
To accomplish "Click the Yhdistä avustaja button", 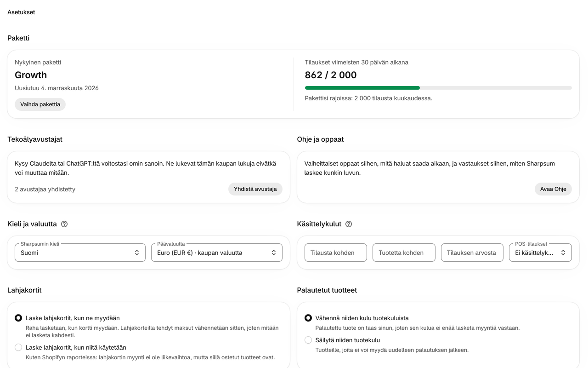I will pos(255,189).
